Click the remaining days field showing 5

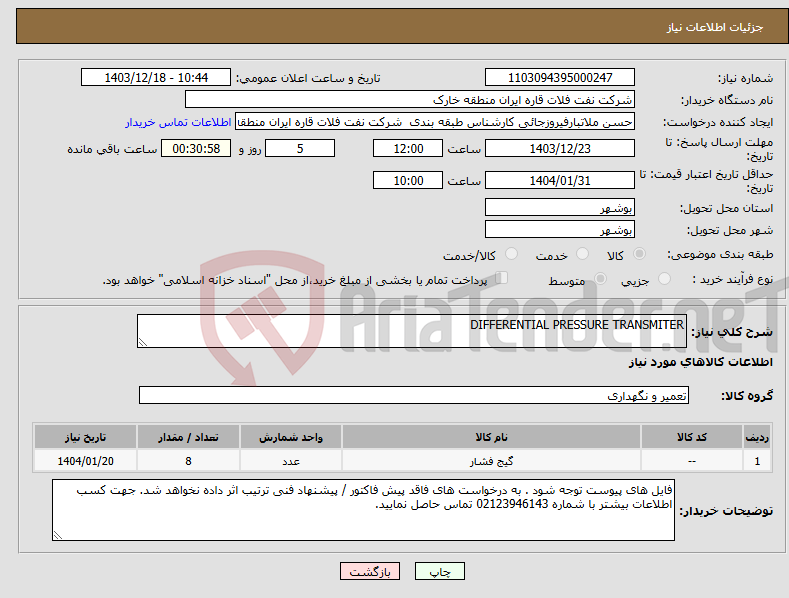click(300, 148)
